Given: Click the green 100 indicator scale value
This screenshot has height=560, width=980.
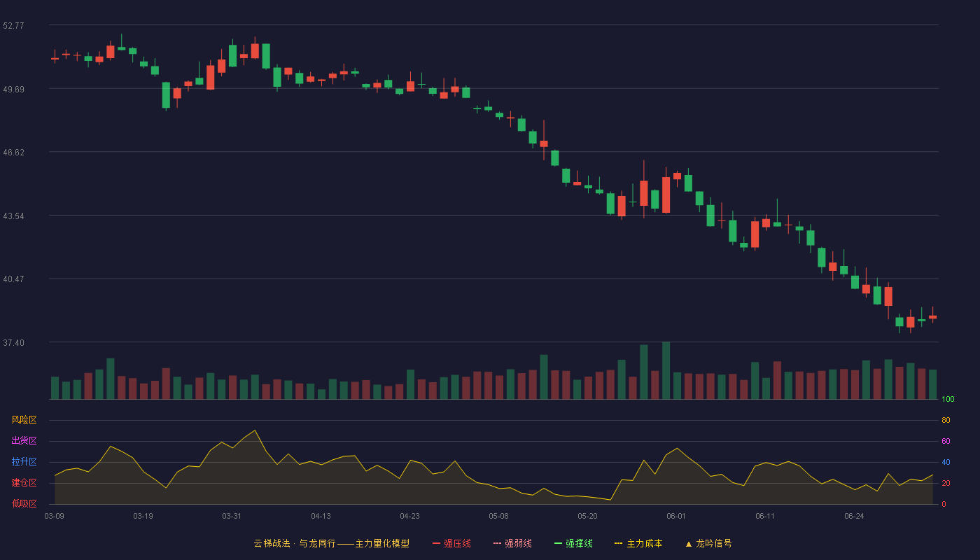Looking at the screenshot, I should coord(948,400).
